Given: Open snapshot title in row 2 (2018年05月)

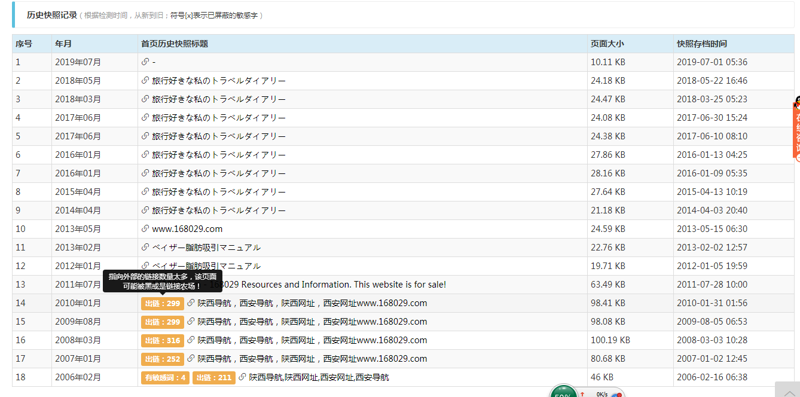Looking at the screenshot, I should 219,81.
